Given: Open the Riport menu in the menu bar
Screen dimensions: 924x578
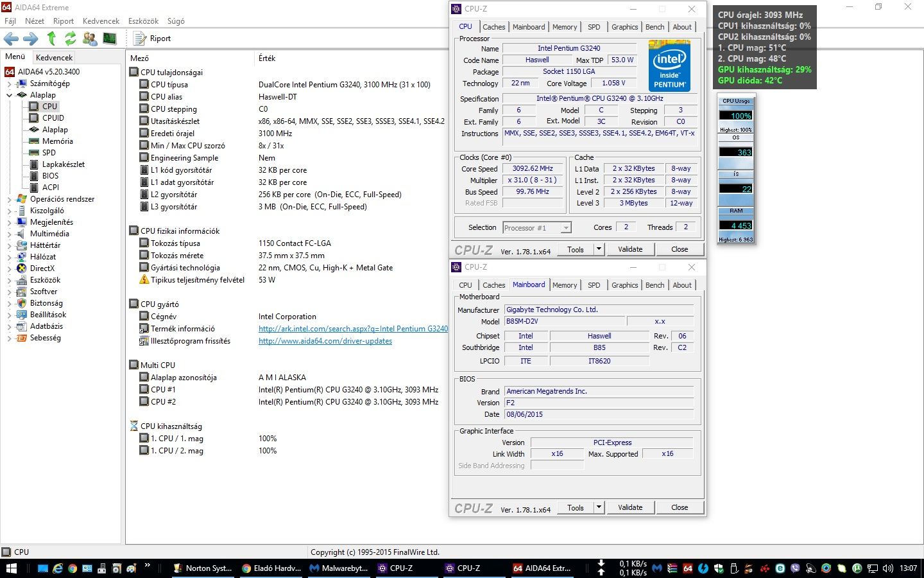Looking at the screenshot, I should point(64,21).
